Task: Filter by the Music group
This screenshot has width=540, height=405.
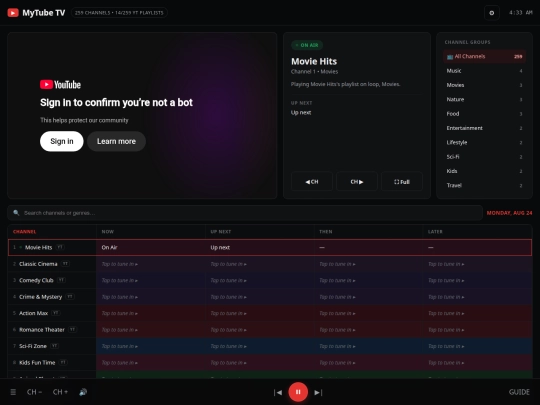Action: (484, 71)
